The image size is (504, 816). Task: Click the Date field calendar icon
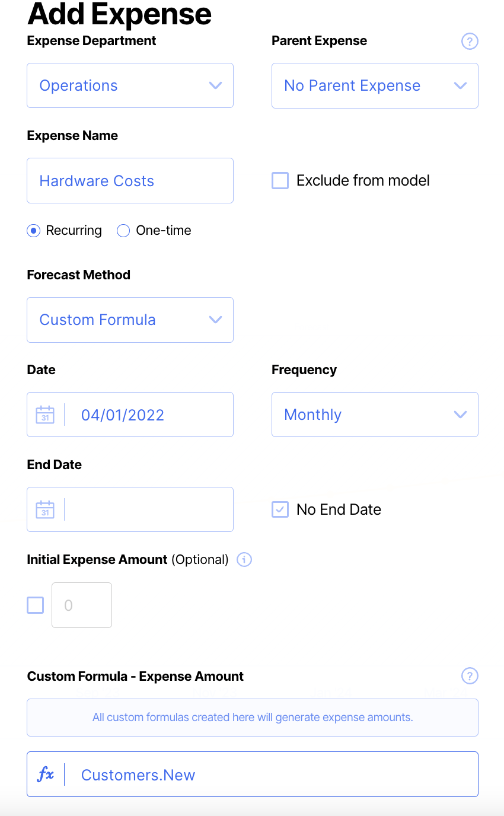coord(45,415)
